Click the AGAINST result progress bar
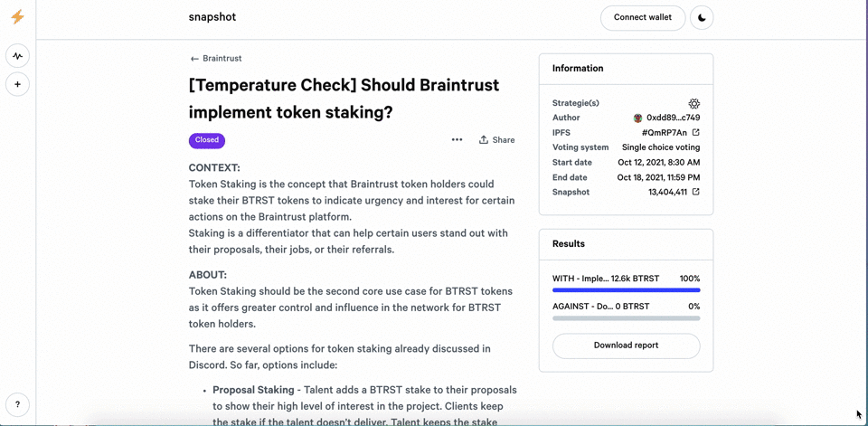 pos(626,318)
